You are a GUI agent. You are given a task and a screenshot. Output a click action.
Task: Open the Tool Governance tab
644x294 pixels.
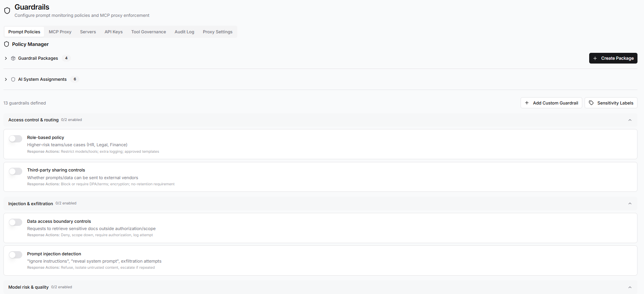(x=148, y=32)
